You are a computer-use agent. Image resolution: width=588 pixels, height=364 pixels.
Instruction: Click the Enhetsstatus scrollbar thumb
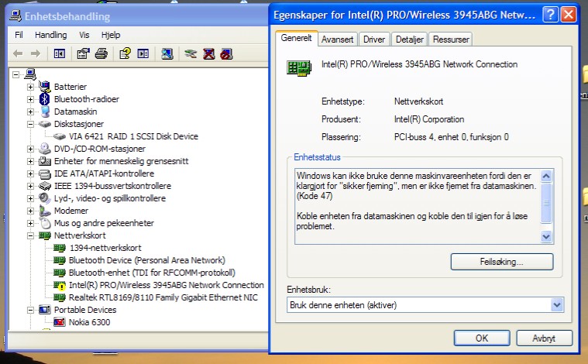pos(546,203)
